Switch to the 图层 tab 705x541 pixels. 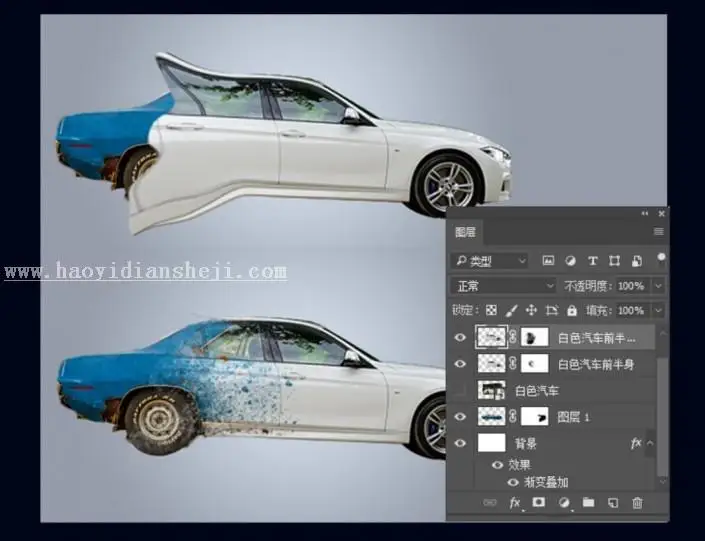click(465, 232)
